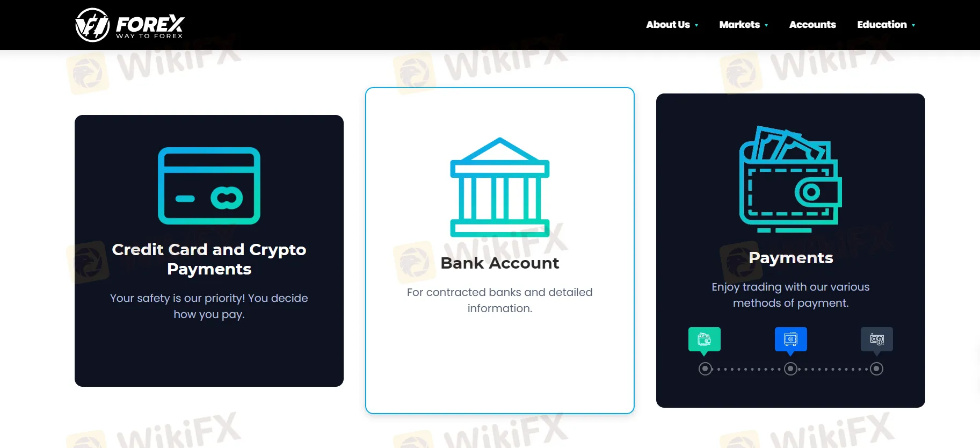980x448 pixels.
Task: Expand the Education dropdown arrow
Action: pos(913,25)
